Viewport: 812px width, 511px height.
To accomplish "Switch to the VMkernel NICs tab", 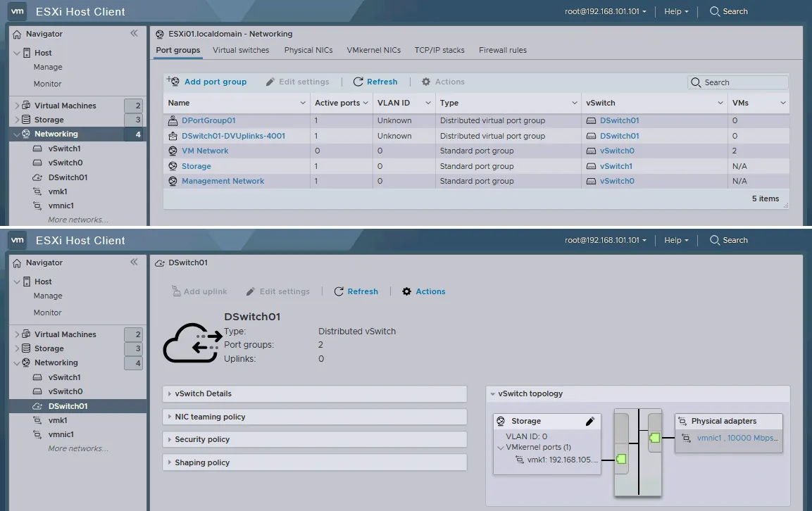I will click(x=373, y=50).
